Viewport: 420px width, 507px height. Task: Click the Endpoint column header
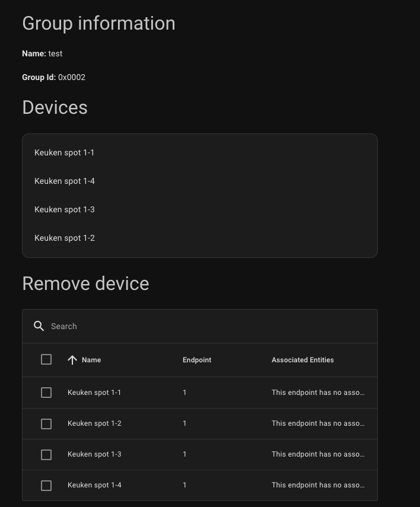[x=197, y=360]
